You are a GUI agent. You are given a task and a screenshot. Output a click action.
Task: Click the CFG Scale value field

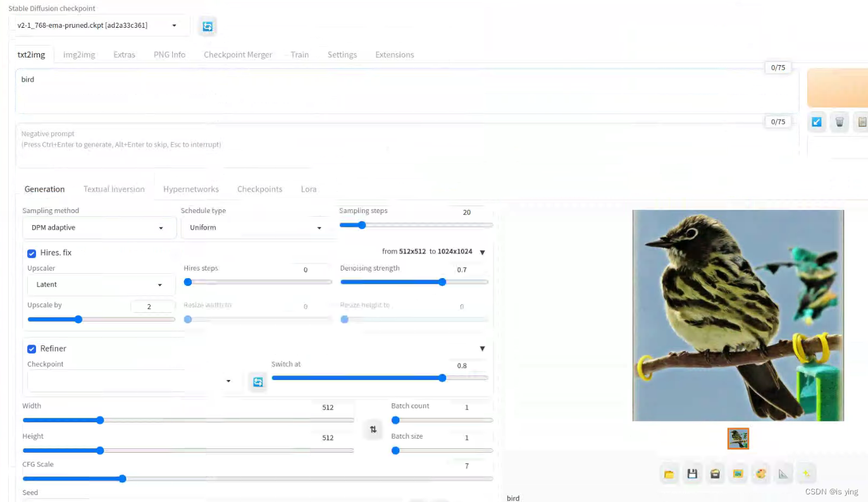tap(467, 466)
